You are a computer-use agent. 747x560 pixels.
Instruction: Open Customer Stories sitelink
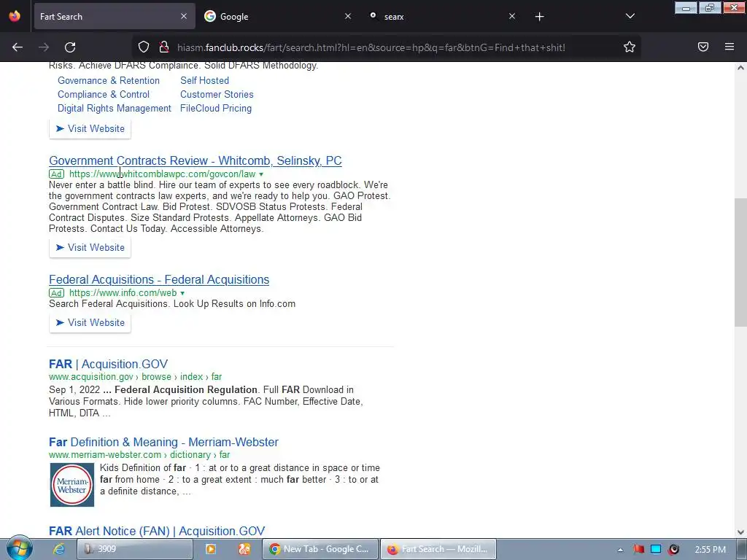pyautogui.click(x=217, y=94)
